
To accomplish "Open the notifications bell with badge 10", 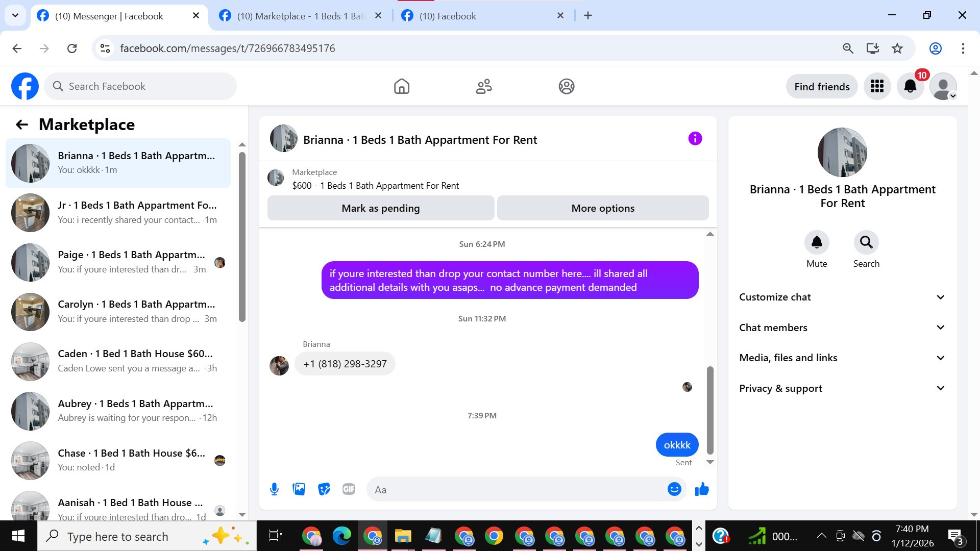I will point(910,87).
